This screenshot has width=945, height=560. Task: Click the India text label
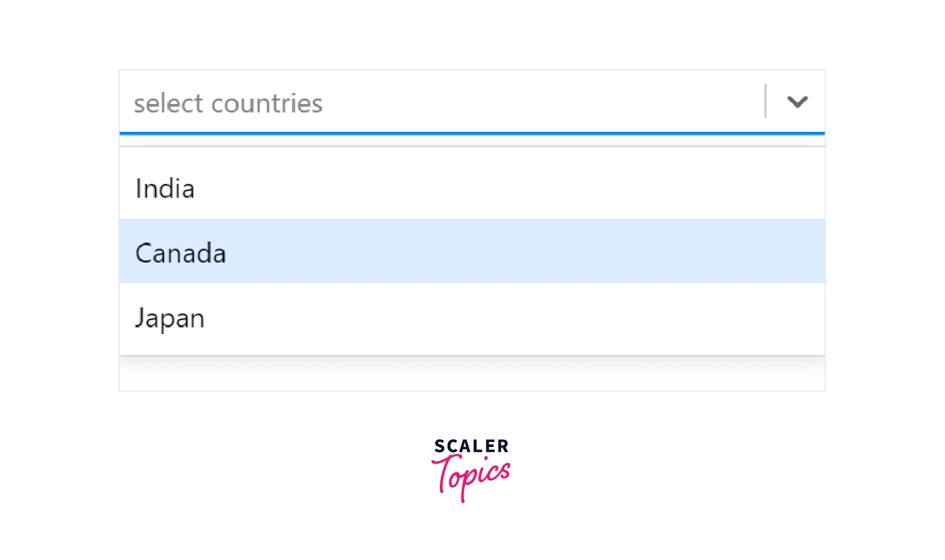point(165,189)
